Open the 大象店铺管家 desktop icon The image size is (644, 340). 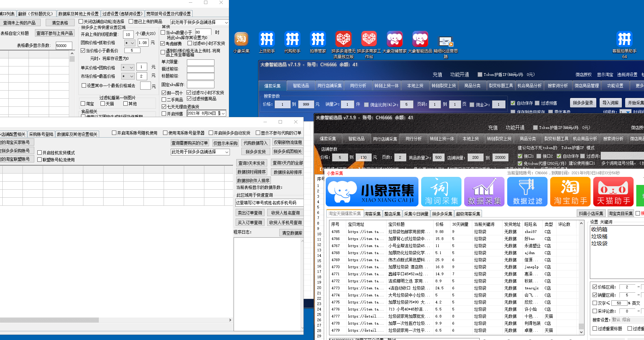(394, 42)
